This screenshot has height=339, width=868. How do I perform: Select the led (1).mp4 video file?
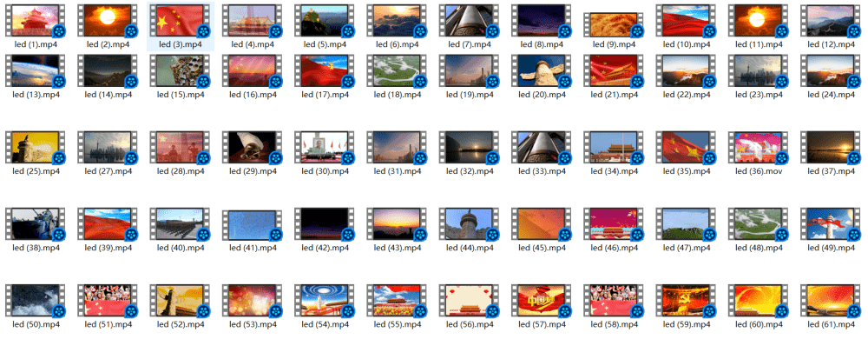(x=36, y=21)
